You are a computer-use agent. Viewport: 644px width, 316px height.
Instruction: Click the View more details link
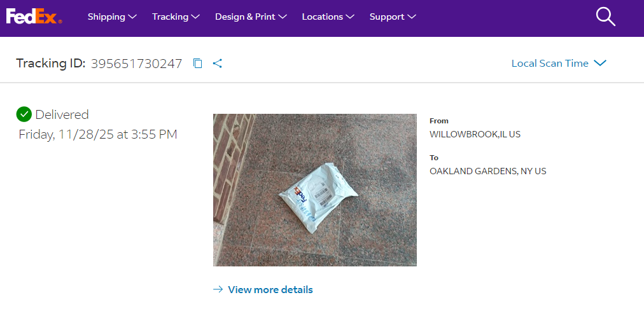270,289
